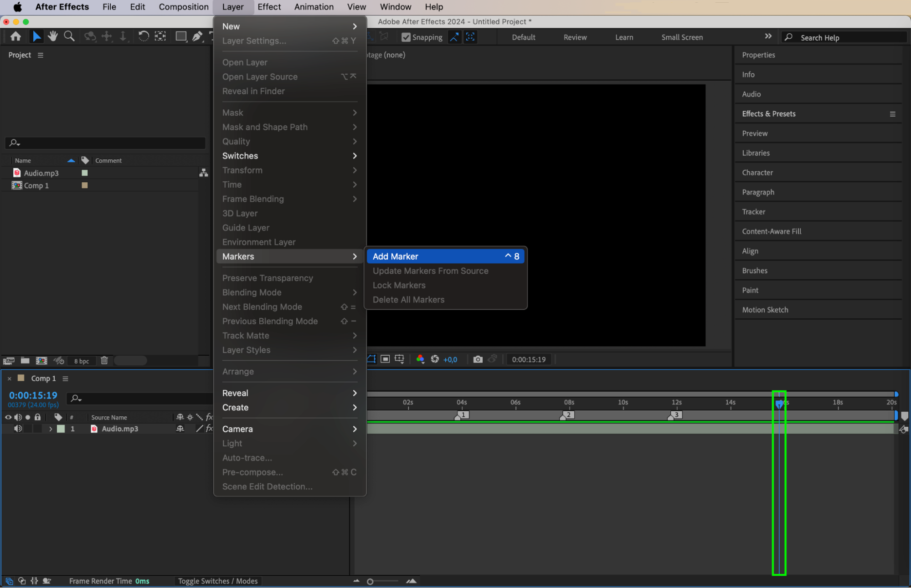The width and height of the screenshot is (911, 588).
Task: Expand the workspace overflow chevrons
Action: point(768,36)
